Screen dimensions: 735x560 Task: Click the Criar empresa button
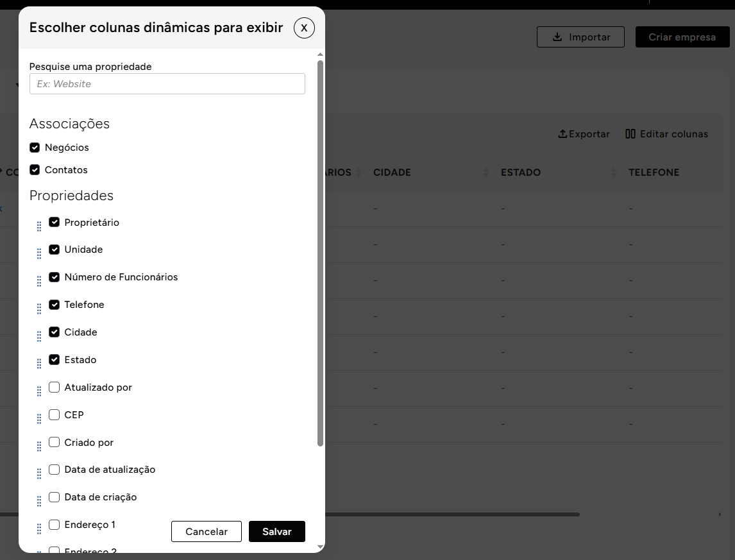pos(682,37)
